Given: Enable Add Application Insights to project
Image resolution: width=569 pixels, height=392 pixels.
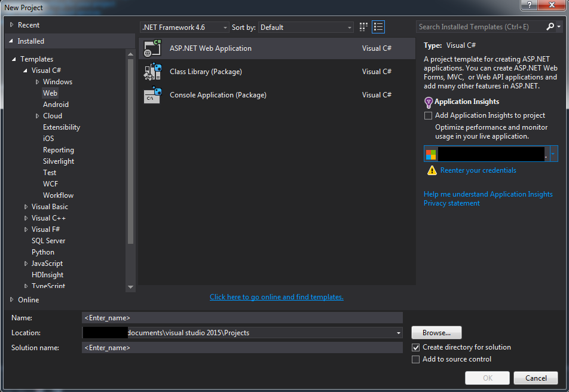Looking at the screenshot, I should click(x=428, y=115).
